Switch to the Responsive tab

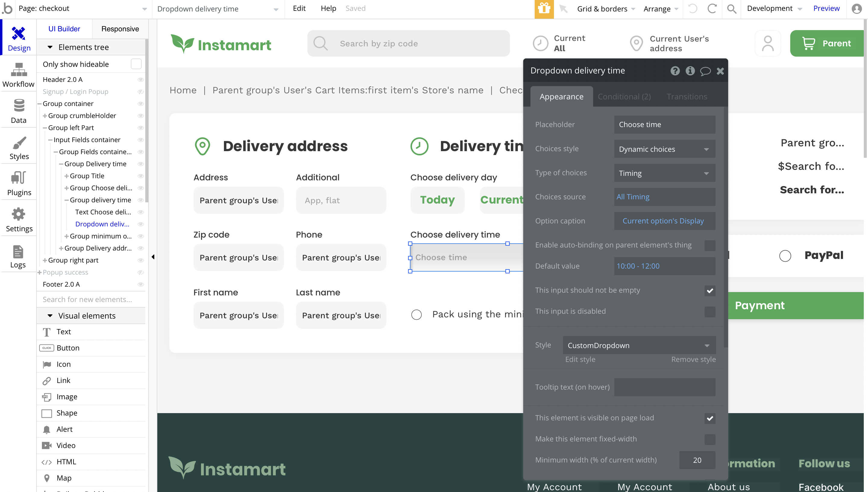point(120,29)
